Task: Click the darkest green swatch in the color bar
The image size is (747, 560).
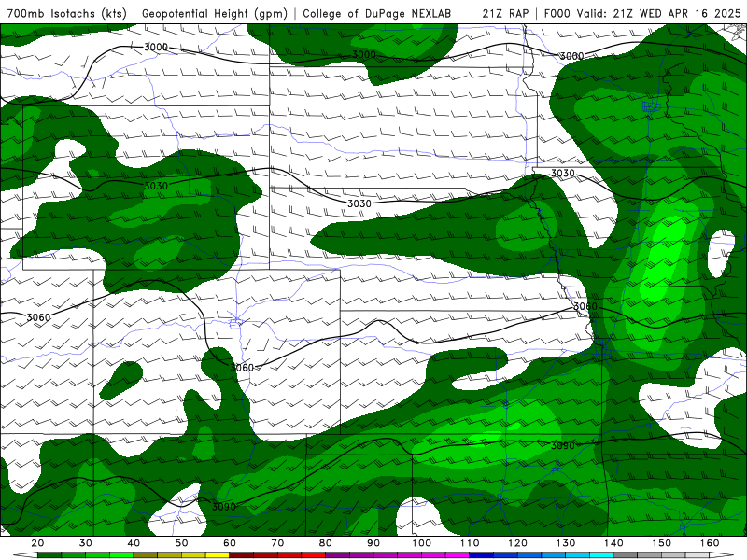Action: 49,554
